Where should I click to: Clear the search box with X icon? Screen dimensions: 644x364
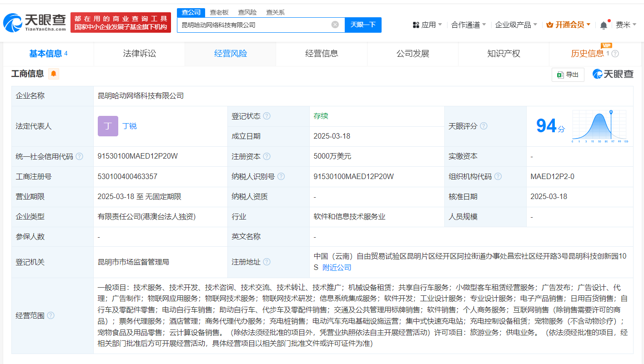335,25
